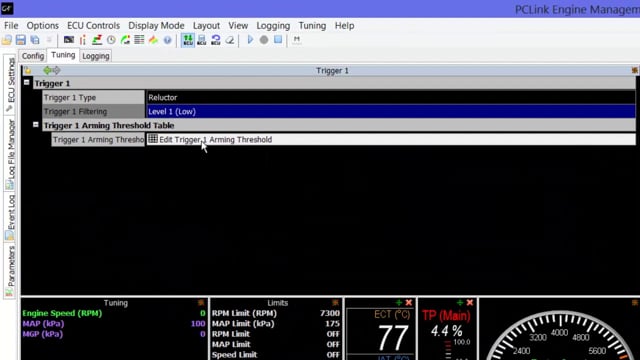Select the RPM Limit (RPM) row
Screen dimensions: 640x360
pos(276,313)
